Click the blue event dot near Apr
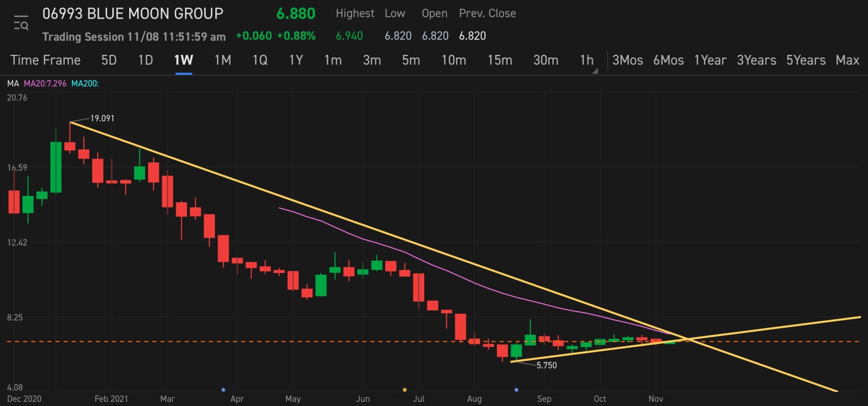The image size is (868, 406). point(223,390)
